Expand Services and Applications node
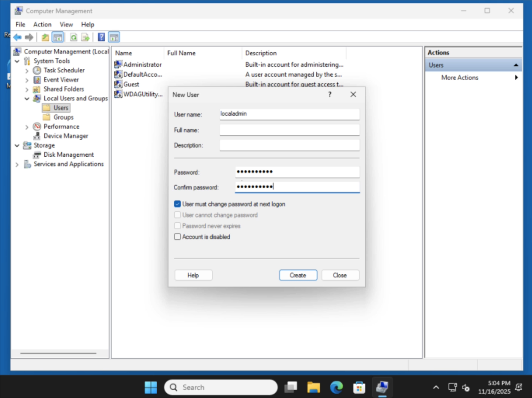532x398 pixels. click(17, 165)
